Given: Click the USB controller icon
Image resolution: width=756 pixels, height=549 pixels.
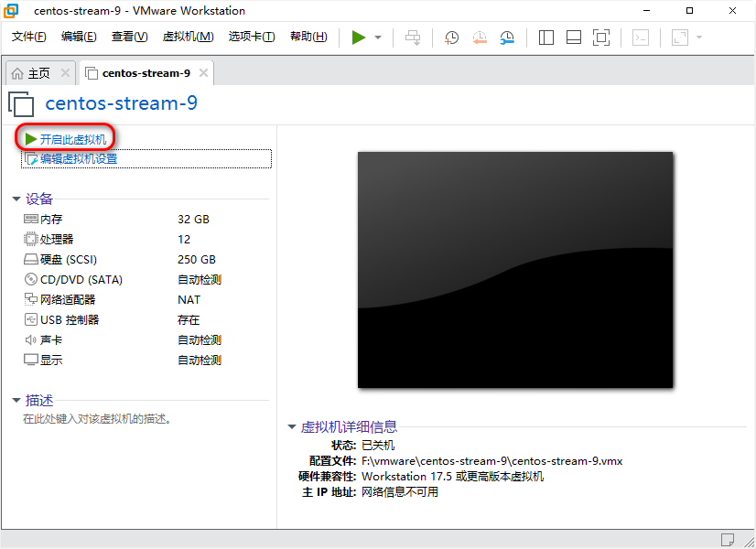Looking at the screenshot, I should tap(31, 319).
